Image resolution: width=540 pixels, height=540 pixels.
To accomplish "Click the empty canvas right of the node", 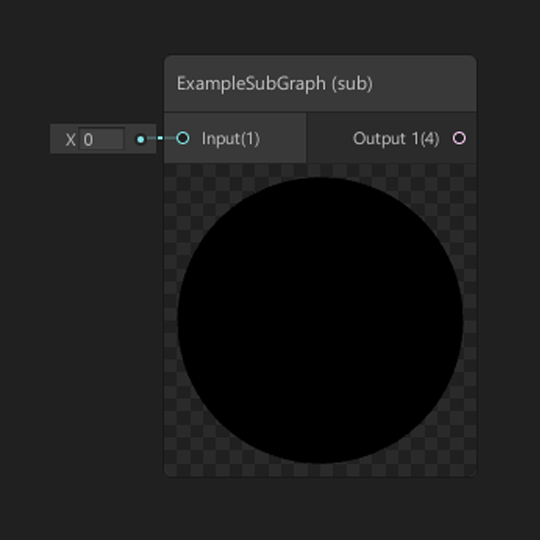I will click(508, 269).
